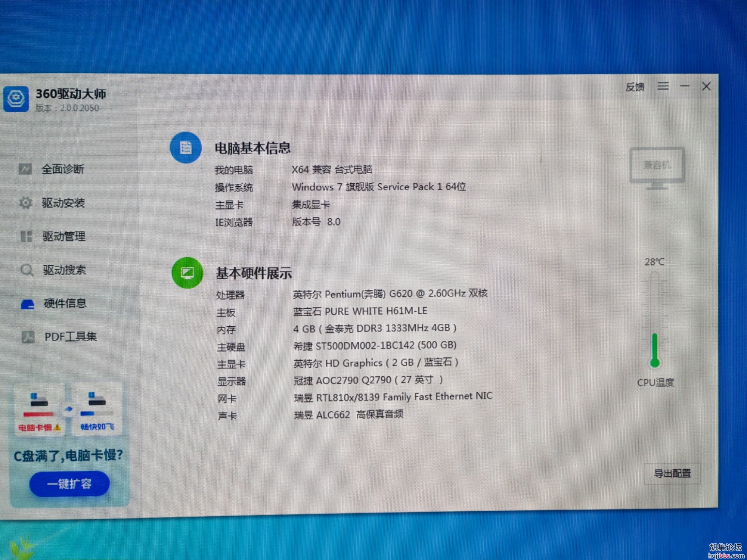The width and height of the screenshot is (747, 560).
Task: Click the 集成显卡 value
Action: click(x=311, y=204)
